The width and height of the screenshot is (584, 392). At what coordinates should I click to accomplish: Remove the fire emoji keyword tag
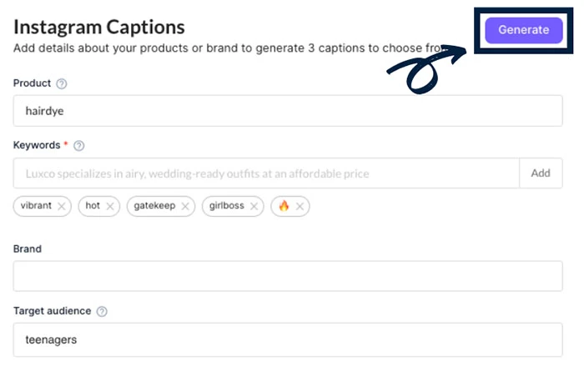point(300,206)
